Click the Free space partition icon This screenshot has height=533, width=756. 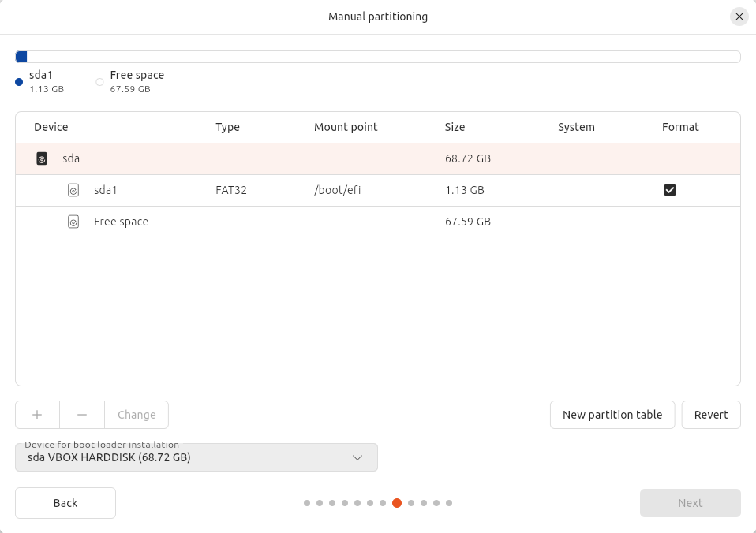tap(73, 222)
